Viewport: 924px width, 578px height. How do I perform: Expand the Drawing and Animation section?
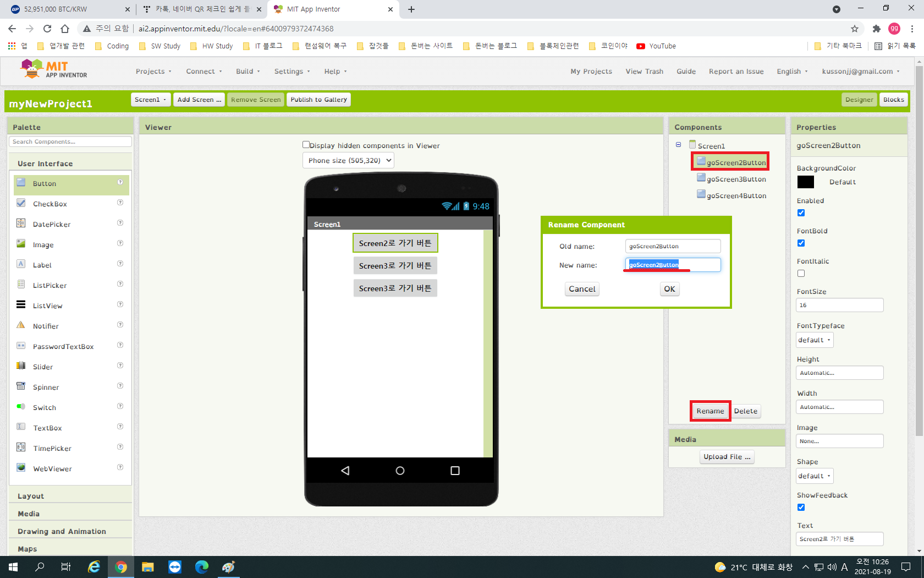click(70, 531)
